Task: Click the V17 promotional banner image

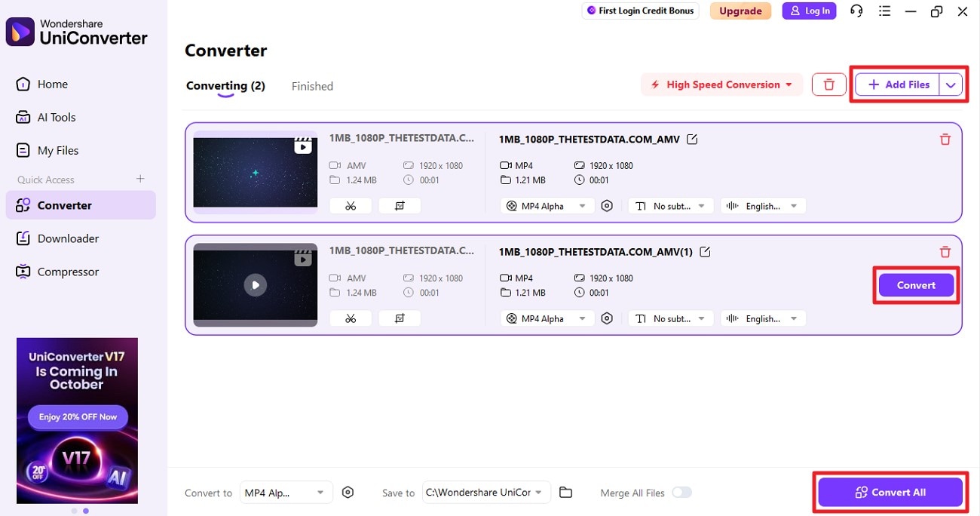Action: point(77,420)
